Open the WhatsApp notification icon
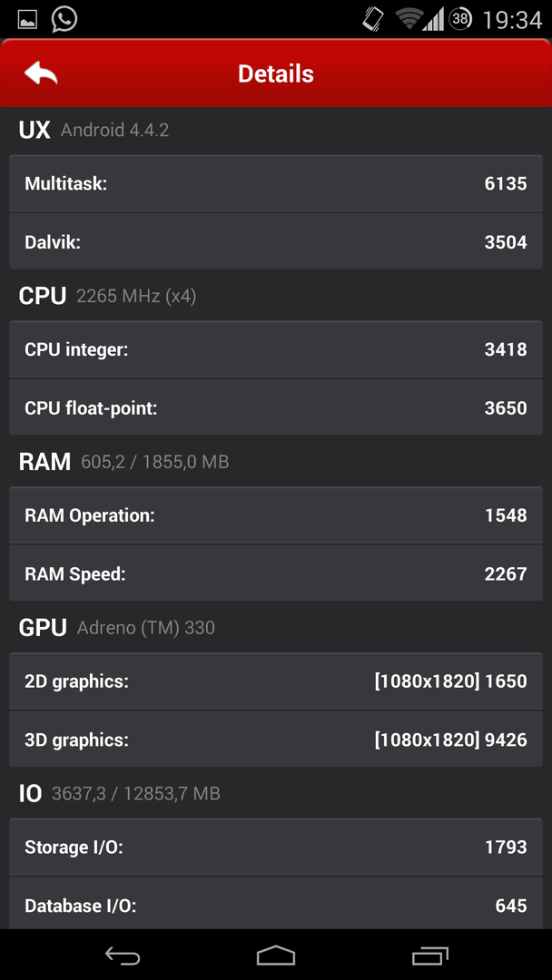 pos(64,19)
